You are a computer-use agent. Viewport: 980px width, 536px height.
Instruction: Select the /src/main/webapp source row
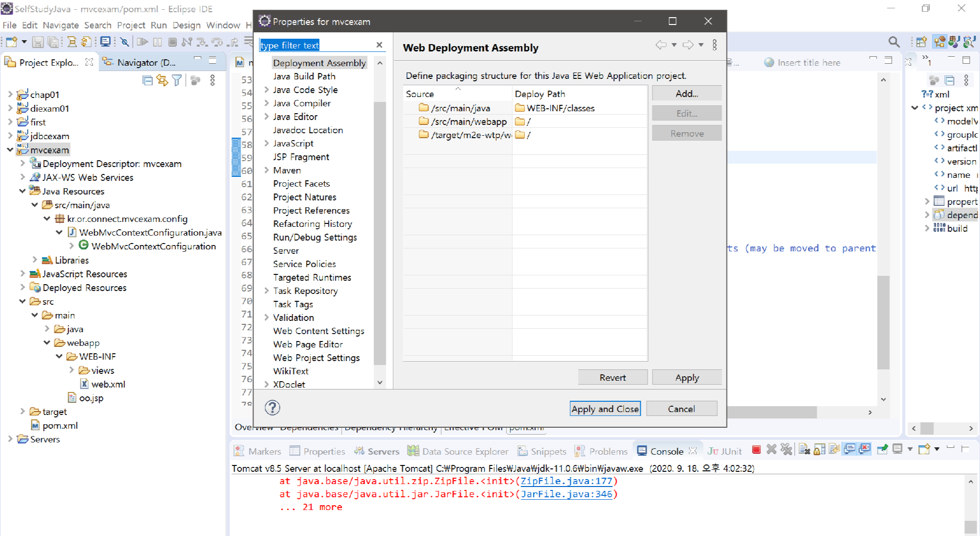(468, 122)
